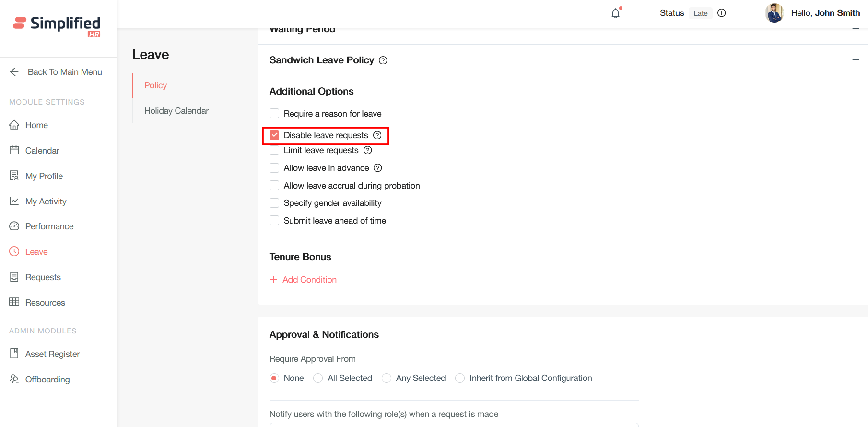The image size is (868, 427).
Task: Open Performance in the sidebar
Action: tap(49, 226)
